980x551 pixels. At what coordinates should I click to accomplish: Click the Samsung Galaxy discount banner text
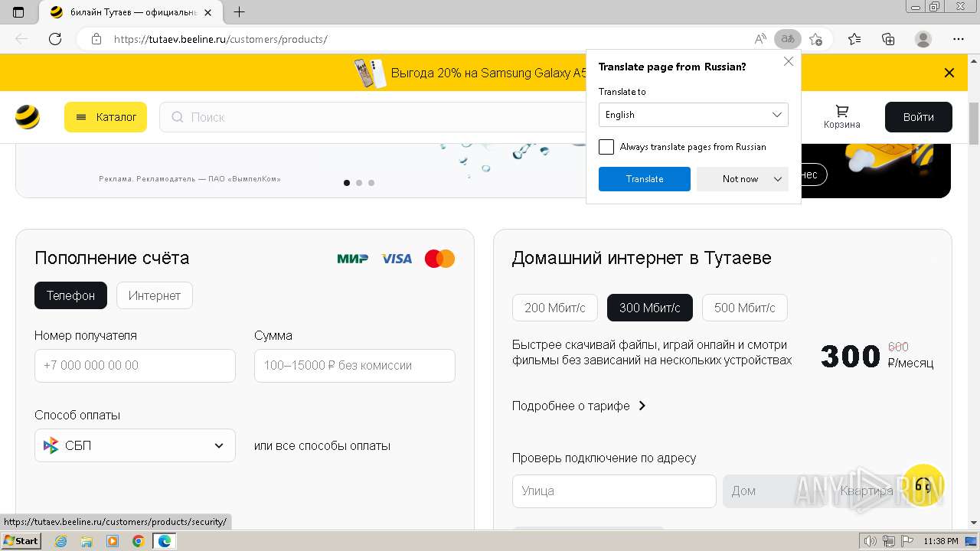[489, 73]
